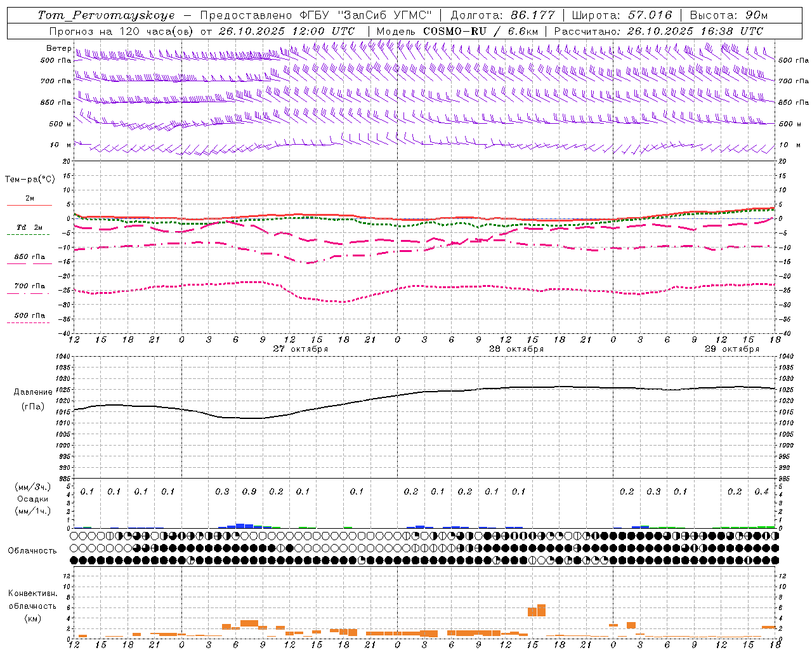The height and width of the screenshot is (650, 812).
Task: Click the dash-dot 700 гПа legend line
Action: click(28, 293)
